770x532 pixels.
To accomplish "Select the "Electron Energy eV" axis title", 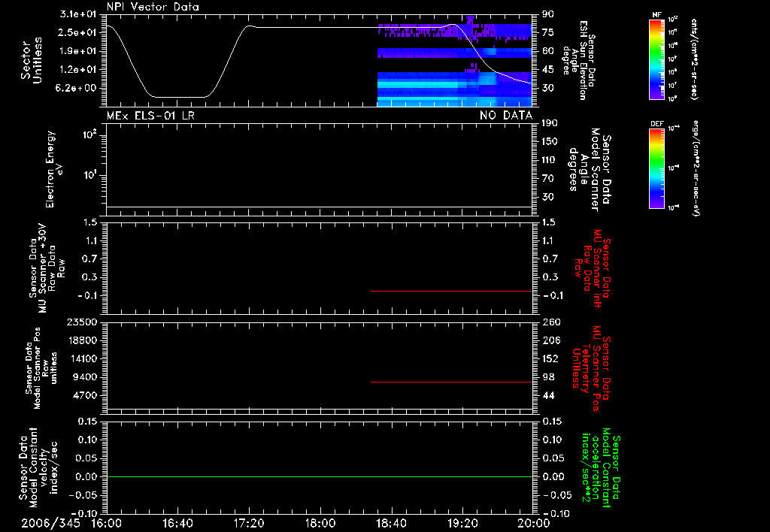I will point(53,169).
